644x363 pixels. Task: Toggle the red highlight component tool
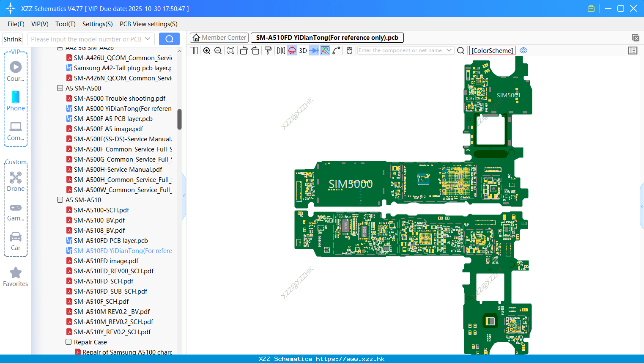point(292,50)
